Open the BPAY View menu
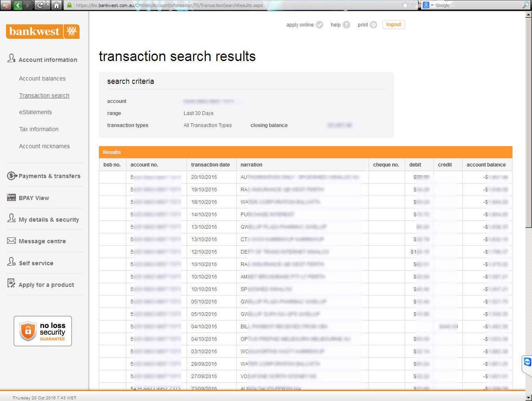The image size is (532, 401). [34, 198]
